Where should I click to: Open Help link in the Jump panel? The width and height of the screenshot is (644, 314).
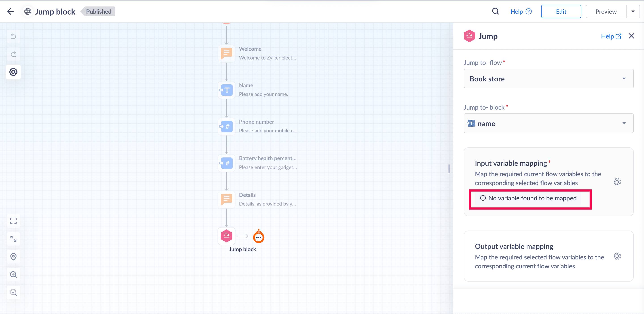[611, 36]
